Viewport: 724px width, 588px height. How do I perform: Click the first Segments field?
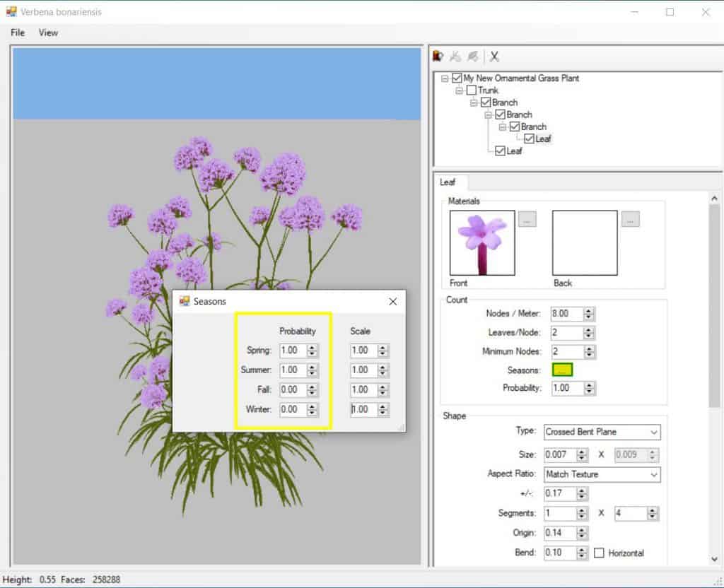pos(560,513)
